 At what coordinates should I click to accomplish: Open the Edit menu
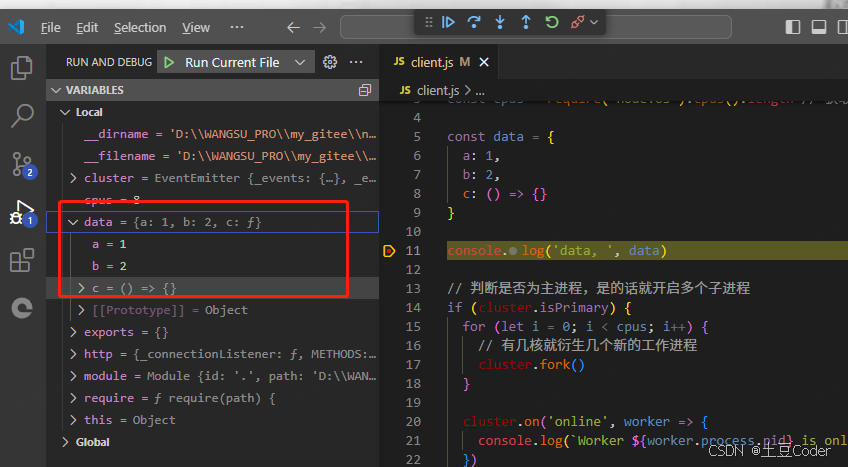point(87,28)
